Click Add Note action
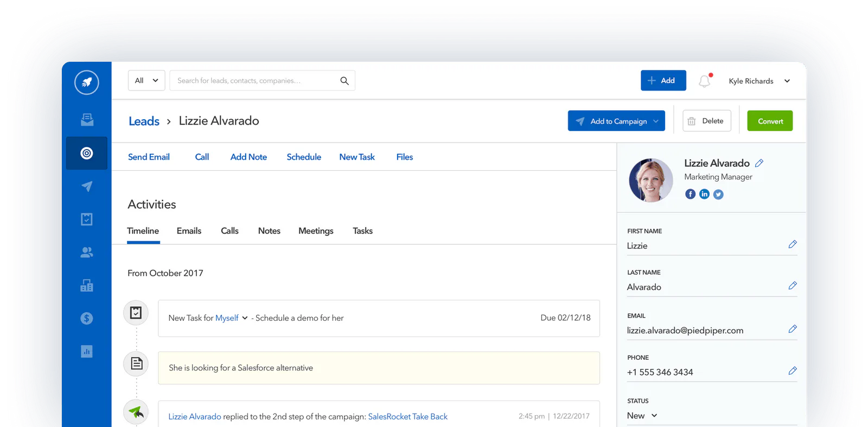This screenshot has height=427, width=868. tap(248, 157)
